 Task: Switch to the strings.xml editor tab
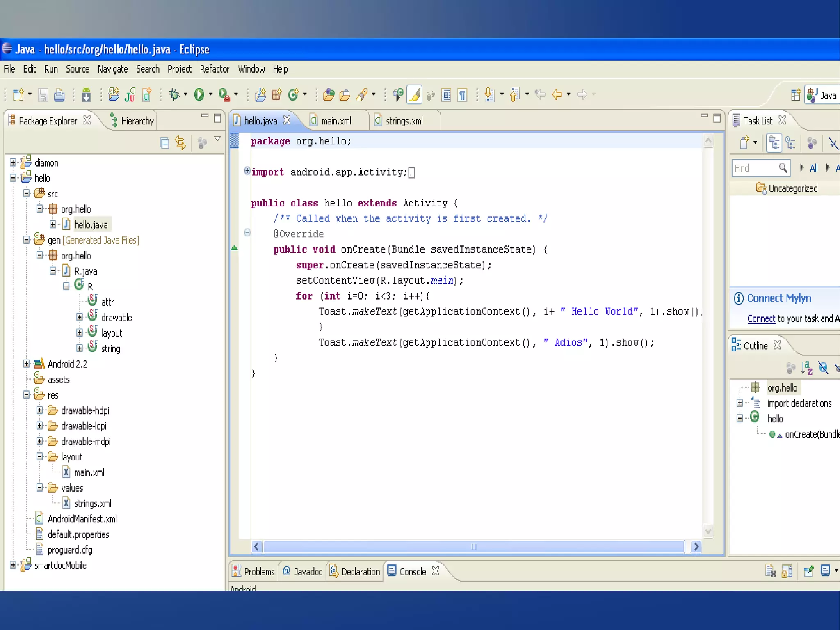point(404,121)
